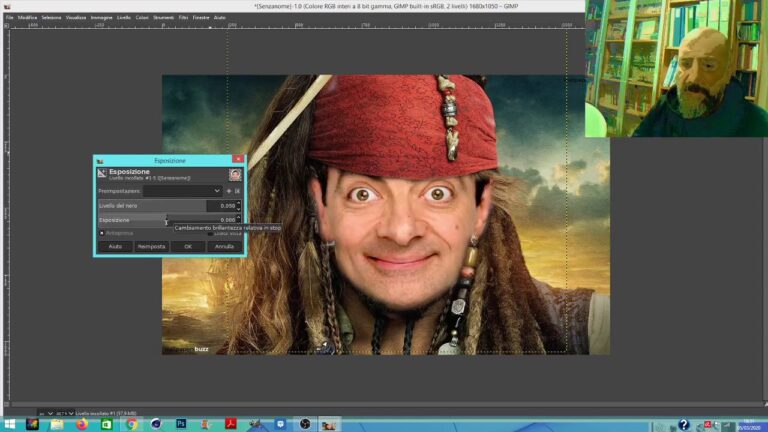Open the green Store app in taskbar

tap(106, 424)
